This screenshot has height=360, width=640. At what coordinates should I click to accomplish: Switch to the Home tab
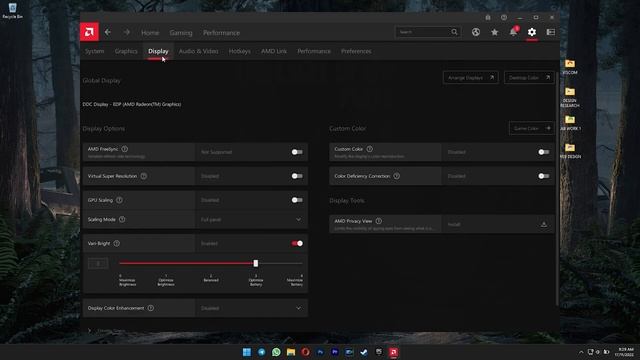tap(150, 33)
